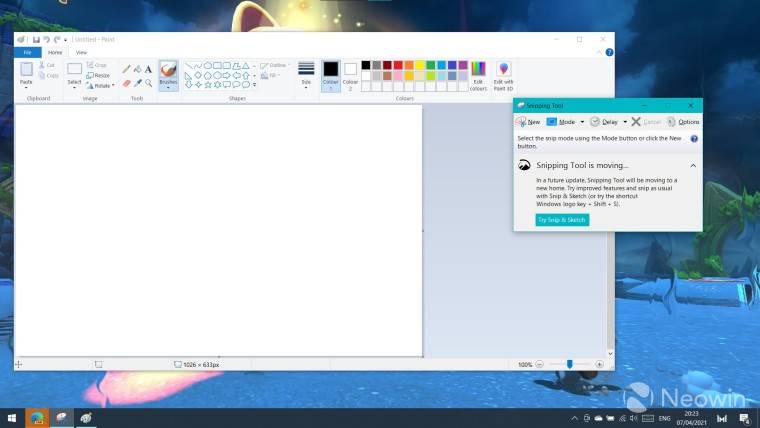760x428 pixels.
Task: Click the vertical scrollbar down arrow
Action: click(610, 354)
